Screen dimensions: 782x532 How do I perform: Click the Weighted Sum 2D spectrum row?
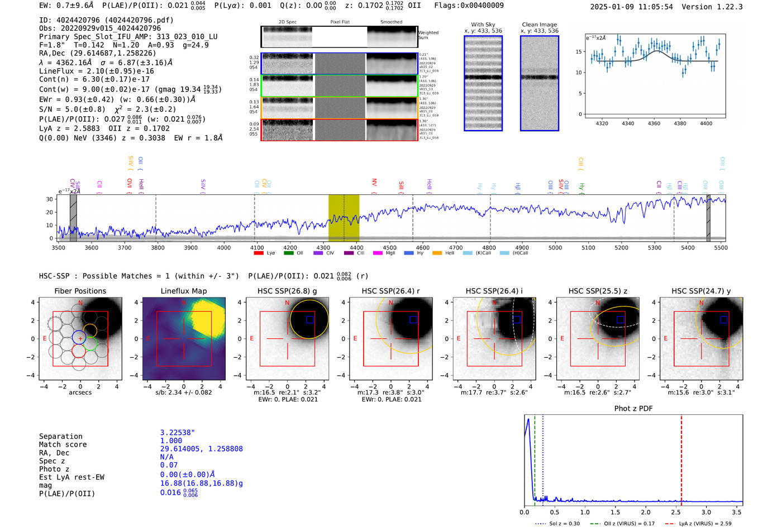click(339, 37)
